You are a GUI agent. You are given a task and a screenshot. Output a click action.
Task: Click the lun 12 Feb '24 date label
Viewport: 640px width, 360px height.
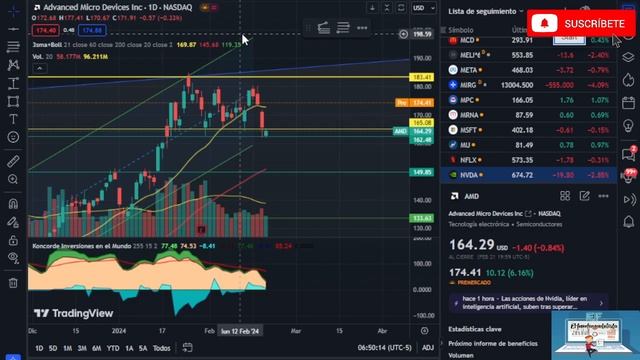[x=240, y=331]
